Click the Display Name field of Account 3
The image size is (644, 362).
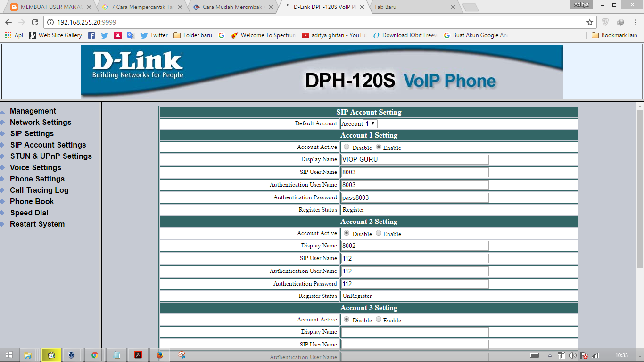(414, 332)
